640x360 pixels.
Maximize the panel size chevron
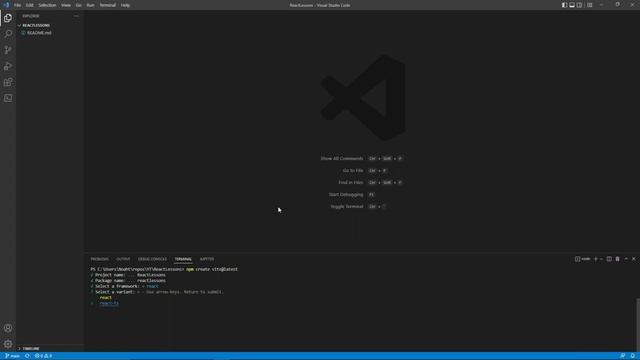point(626,259)
